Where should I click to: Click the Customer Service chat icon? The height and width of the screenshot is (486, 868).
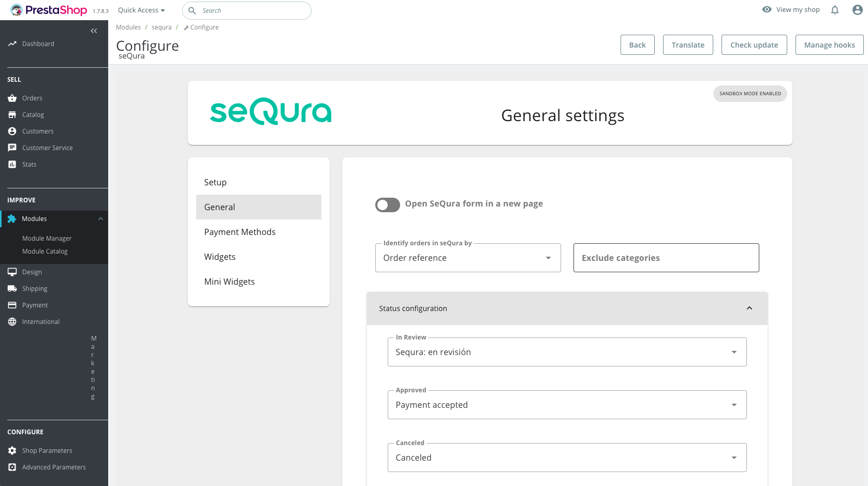(12, 148)
